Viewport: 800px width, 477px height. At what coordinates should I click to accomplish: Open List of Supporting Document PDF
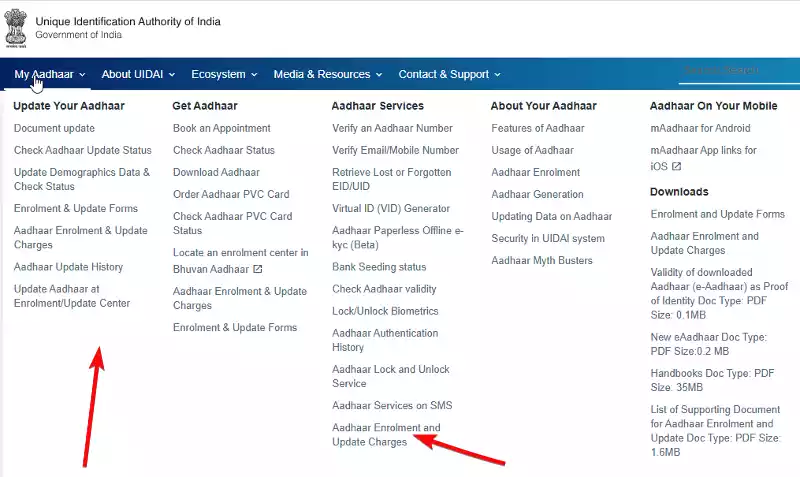[716, 431]
